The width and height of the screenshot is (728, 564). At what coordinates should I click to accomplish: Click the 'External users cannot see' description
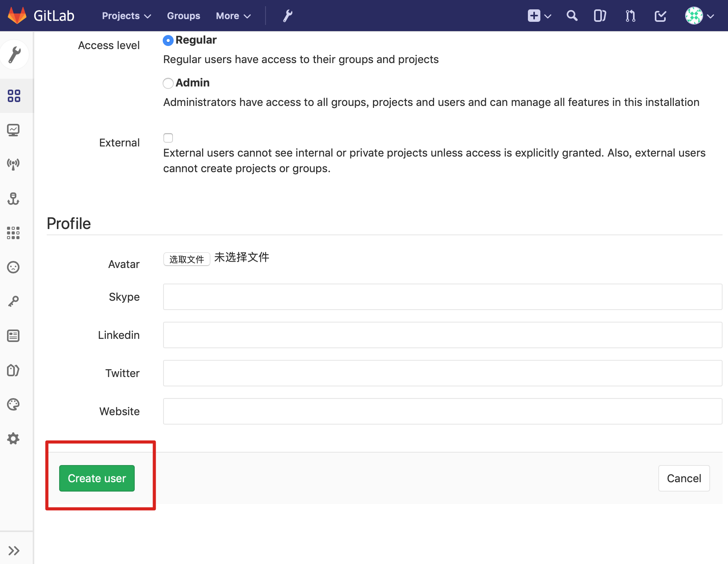434,160
